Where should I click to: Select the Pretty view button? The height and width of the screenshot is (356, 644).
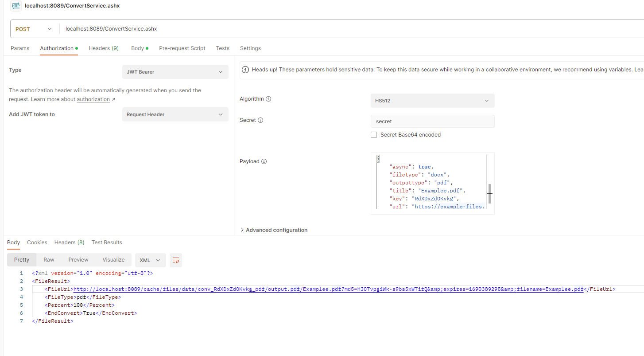pos(22,260)
